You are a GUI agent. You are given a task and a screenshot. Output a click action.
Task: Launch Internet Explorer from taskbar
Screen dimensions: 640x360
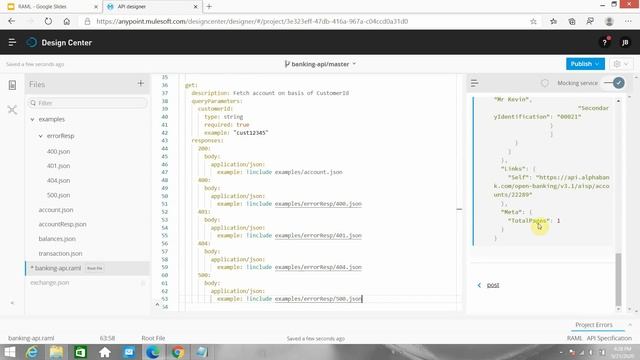(32, 352)
